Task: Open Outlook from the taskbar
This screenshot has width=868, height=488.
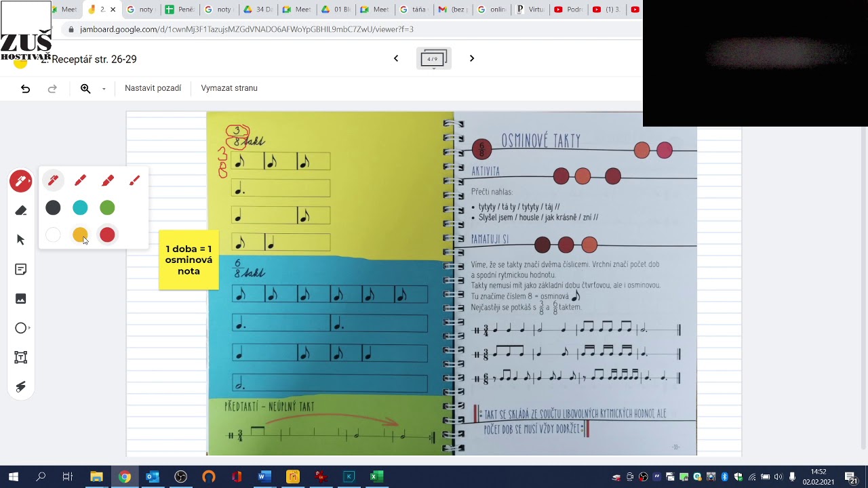Action: tap(153, 477)
